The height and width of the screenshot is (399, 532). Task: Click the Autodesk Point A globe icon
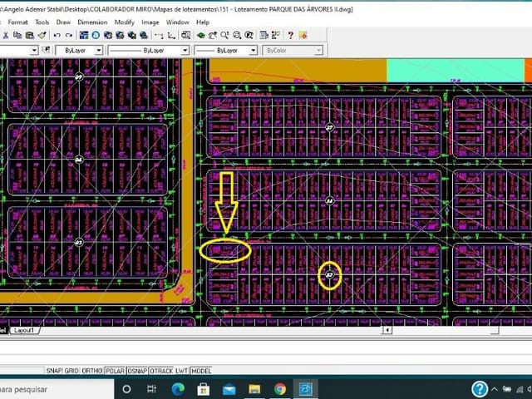coord(96,35)
